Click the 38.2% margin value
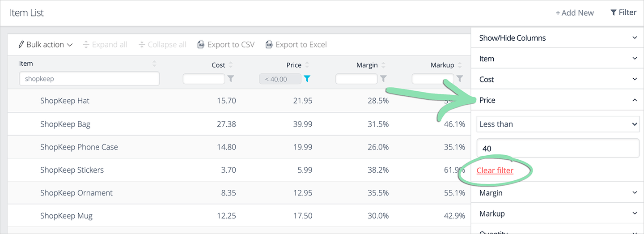 [x=378, y=170]
